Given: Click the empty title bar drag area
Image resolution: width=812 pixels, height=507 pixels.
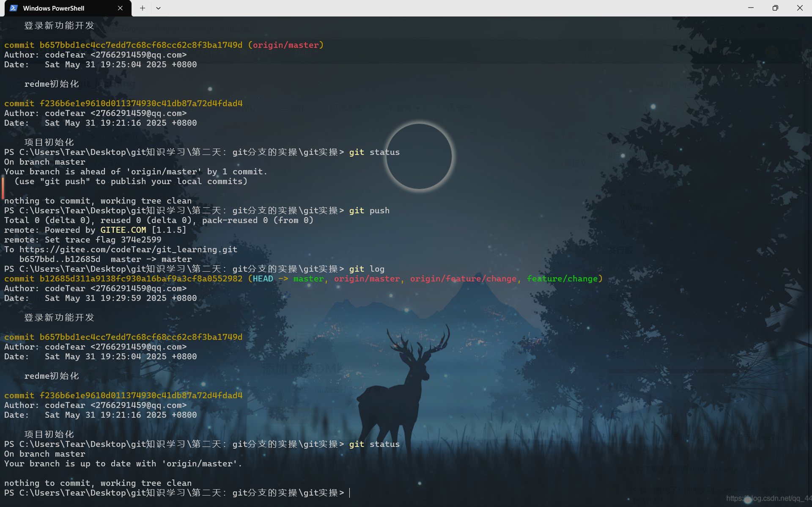Looking at the screenshot, I should pyautogui.click(x=423, y=8).
